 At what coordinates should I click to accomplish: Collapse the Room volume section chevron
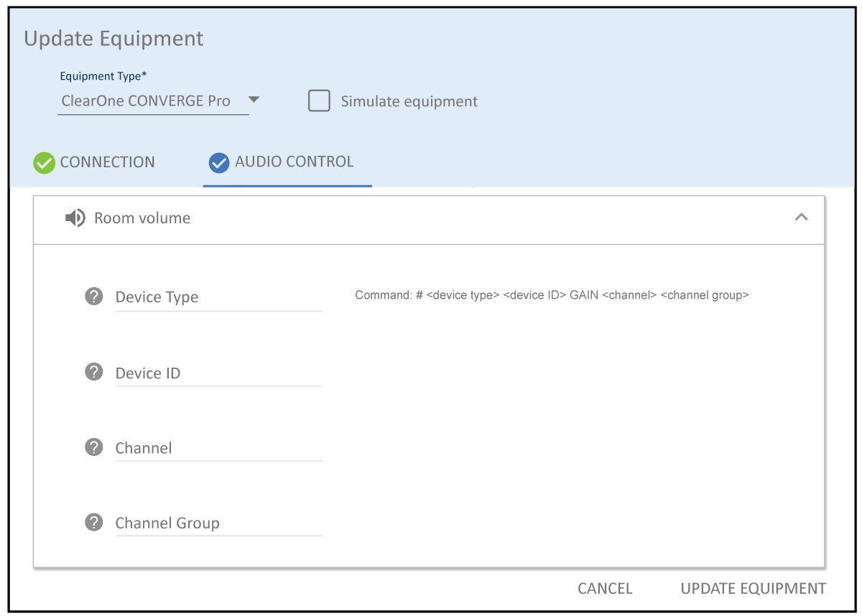click(801, 218)
